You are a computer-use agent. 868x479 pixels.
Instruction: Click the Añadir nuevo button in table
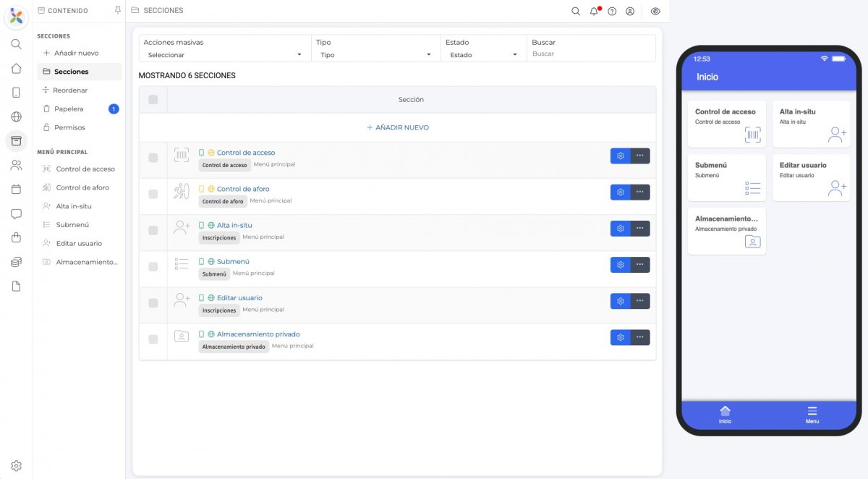coord(397,127)
